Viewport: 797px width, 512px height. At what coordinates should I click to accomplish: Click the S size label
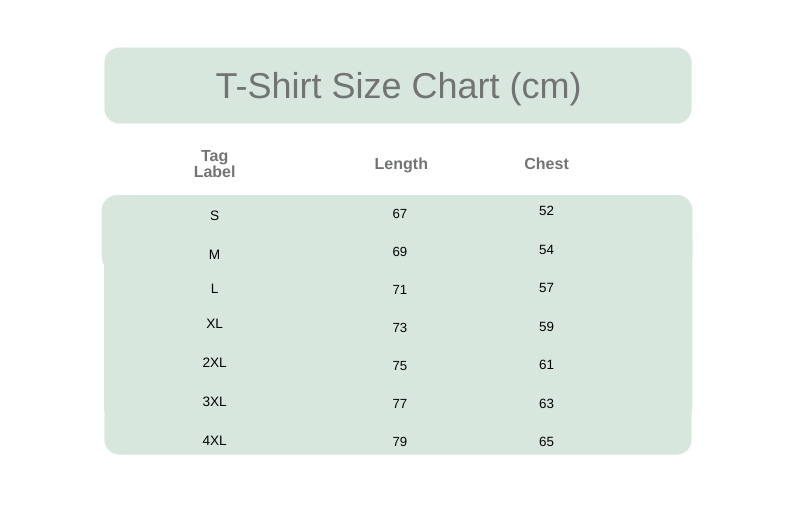tap(214, 216)
